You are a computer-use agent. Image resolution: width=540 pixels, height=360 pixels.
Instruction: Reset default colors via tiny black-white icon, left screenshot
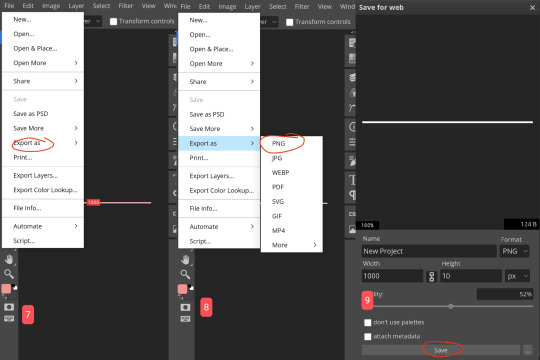pos(15,287)
